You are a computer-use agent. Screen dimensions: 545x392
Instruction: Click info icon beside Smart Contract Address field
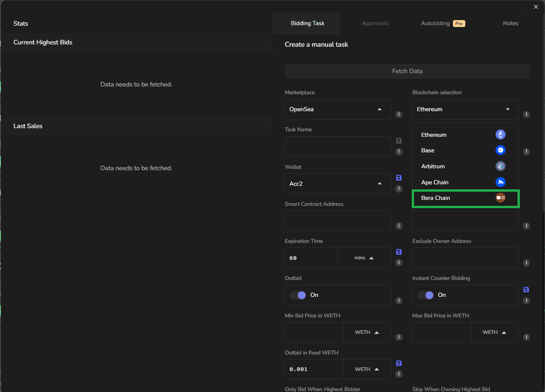click(x=399, y=226)
